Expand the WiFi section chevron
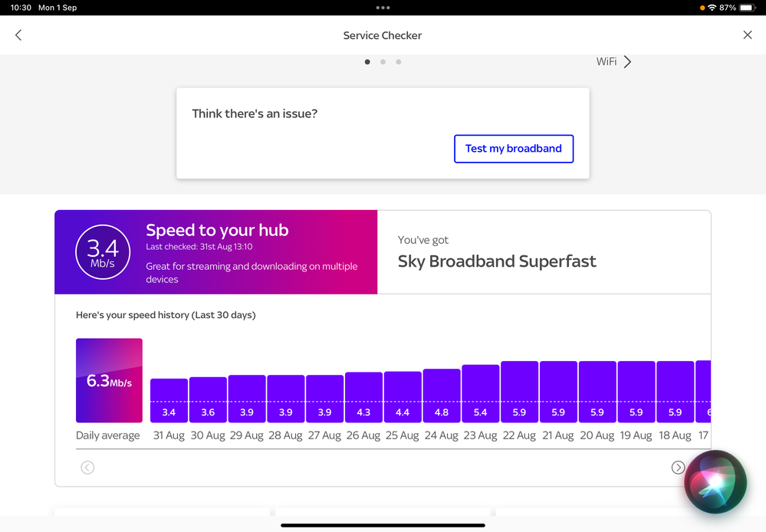 click(x=627, y=62)
